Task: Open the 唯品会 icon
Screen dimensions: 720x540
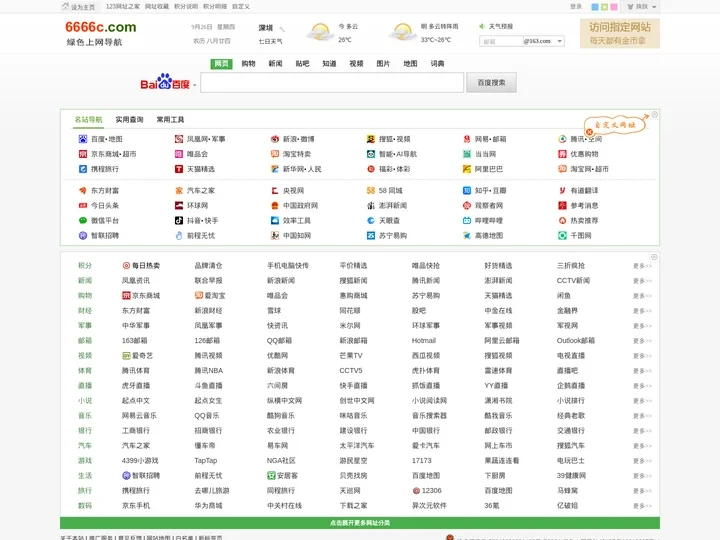Action: pyautogui.click(x=179, y=154)
